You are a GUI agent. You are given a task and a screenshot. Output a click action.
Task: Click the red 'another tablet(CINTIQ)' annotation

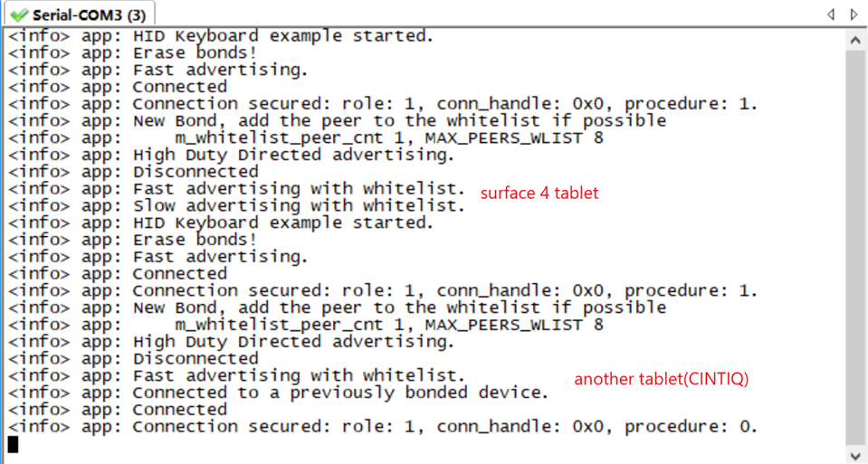tap(661, 379)
